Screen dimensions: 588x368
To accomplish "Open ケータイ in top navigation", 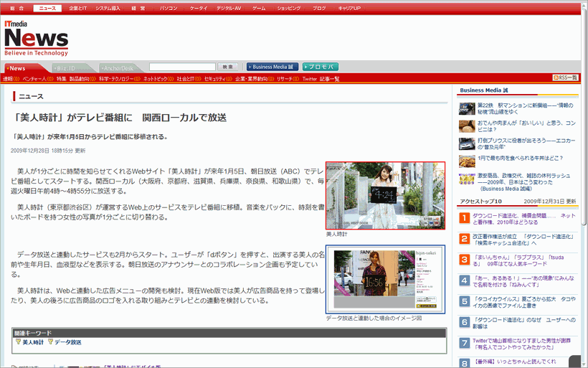I will click(199, 9).
